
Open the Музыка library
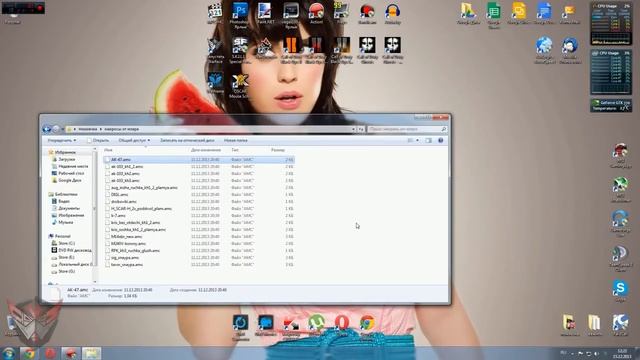coord(65,222)
